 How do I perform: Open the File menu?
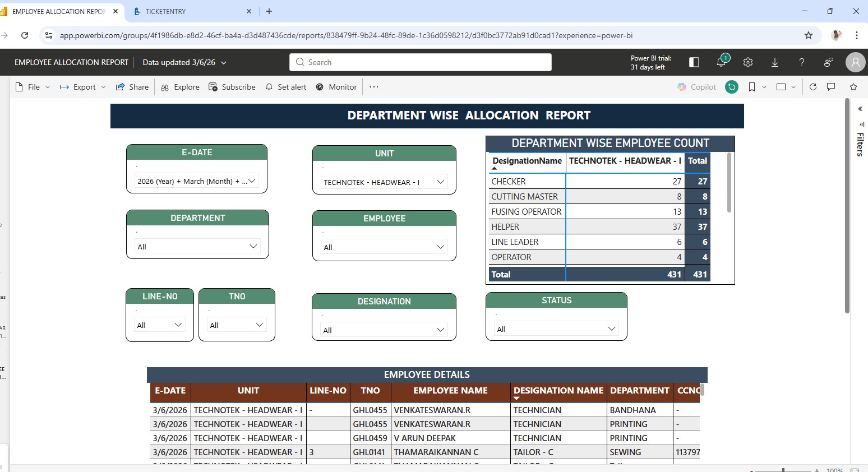tap(33, 87)
